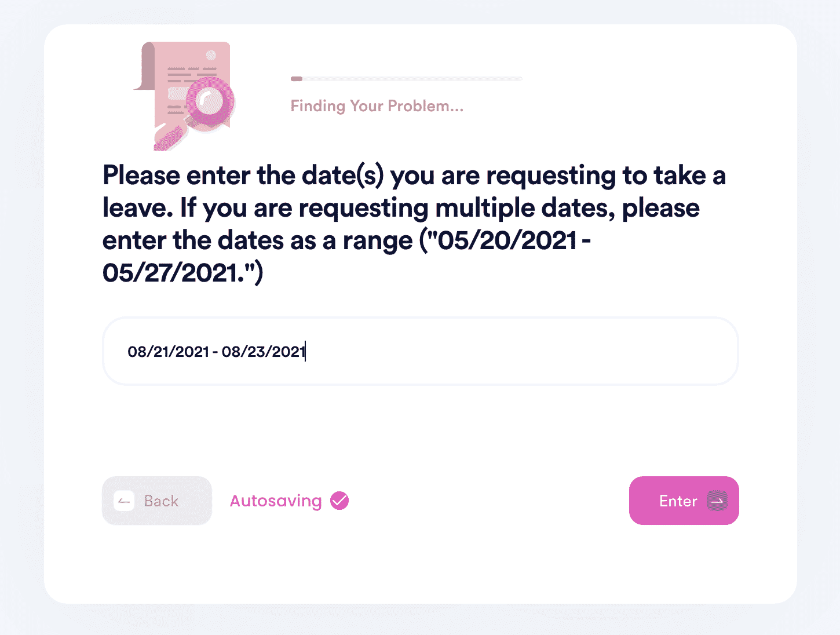Click the Autosaving checkmark circle icon
This screenshot has height=635, width=840.
pyautogui.click(x=339, y=501)
